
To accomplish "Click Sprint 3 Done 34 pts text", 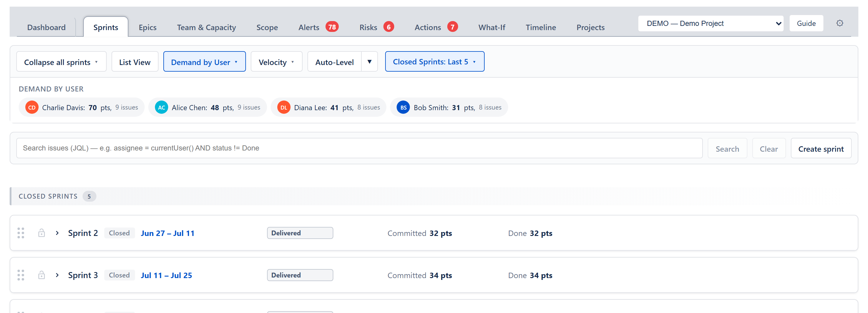I will [x=530, y=275].
